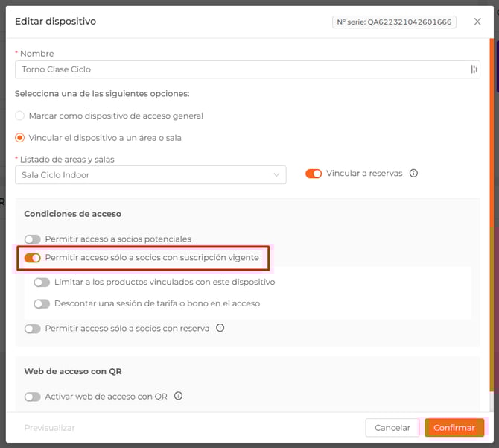Click the Nombre text input field
The height and width of the screenshot is (448, 499).
(x=238, y=69)
